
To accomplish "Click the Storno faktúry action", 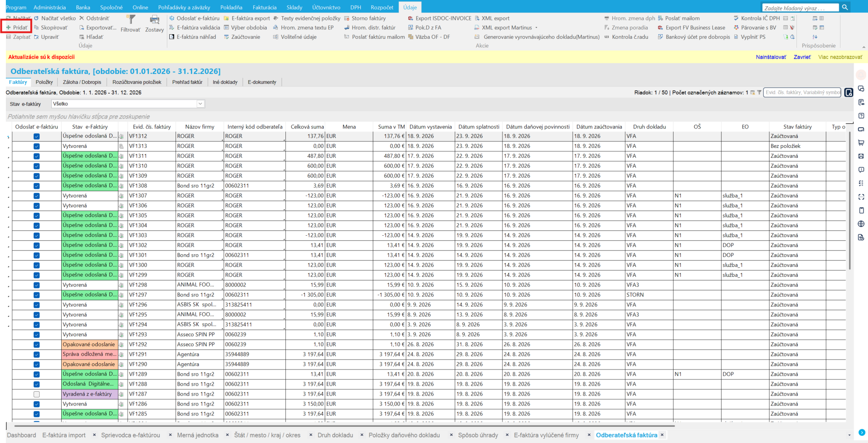I will click(365, 18).
